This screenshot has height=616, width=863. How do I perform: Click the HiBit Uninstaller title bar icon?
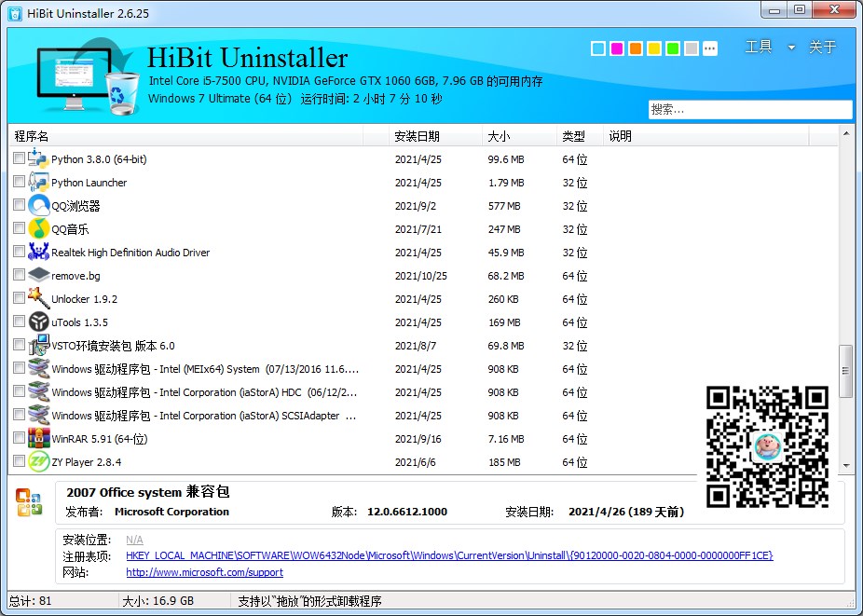pos(15,13)
